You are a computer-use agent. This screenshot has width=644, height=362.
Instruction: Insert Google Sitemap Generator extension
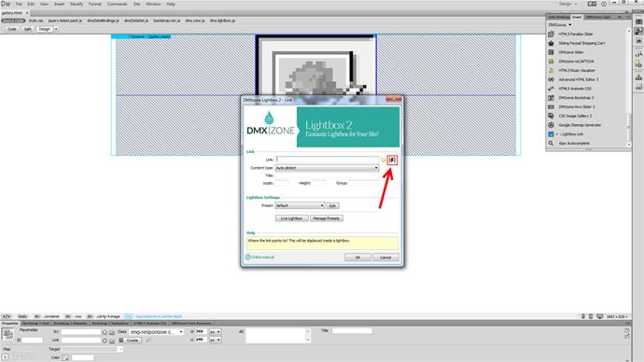pyautogui.click(x=580, y=125)
